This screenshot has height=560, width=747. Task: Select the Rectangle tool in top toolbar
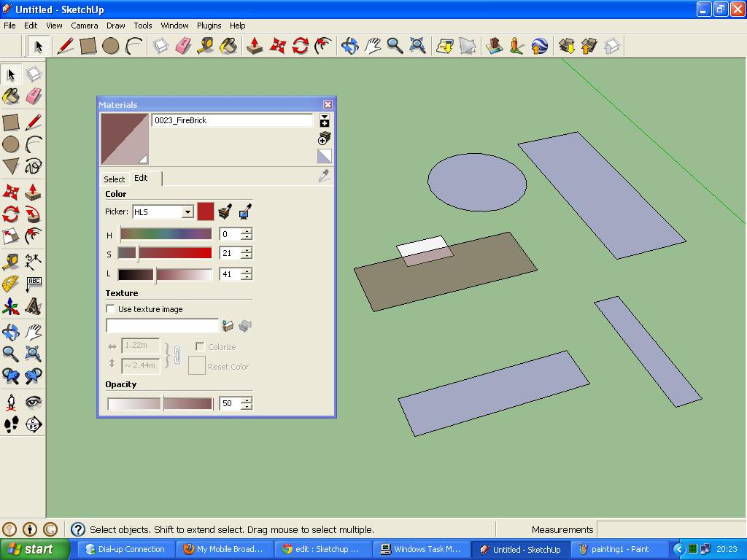pos(88,46)
